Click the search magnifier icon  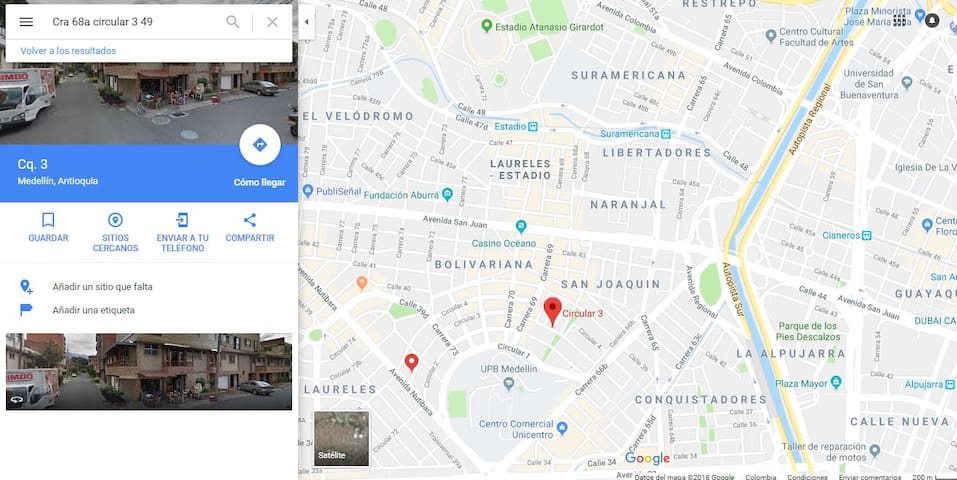tap(233, 22)
